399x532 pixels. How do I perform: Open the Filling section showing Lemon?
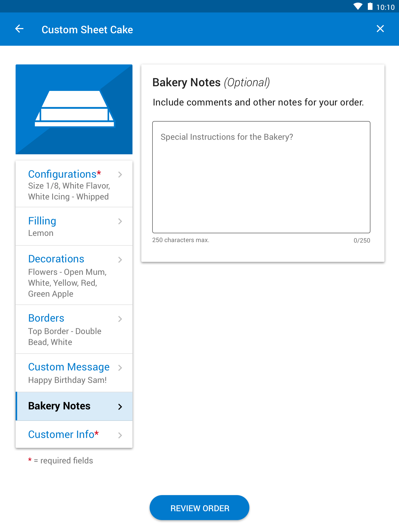pyautogui.click(x=74, y=226)
